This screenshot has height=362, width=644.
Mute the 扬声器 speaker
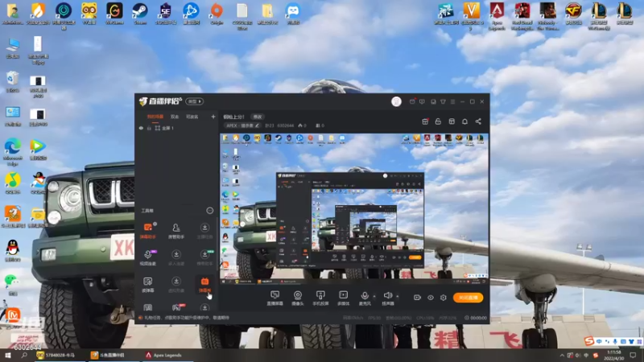click(x=388, y=298)
